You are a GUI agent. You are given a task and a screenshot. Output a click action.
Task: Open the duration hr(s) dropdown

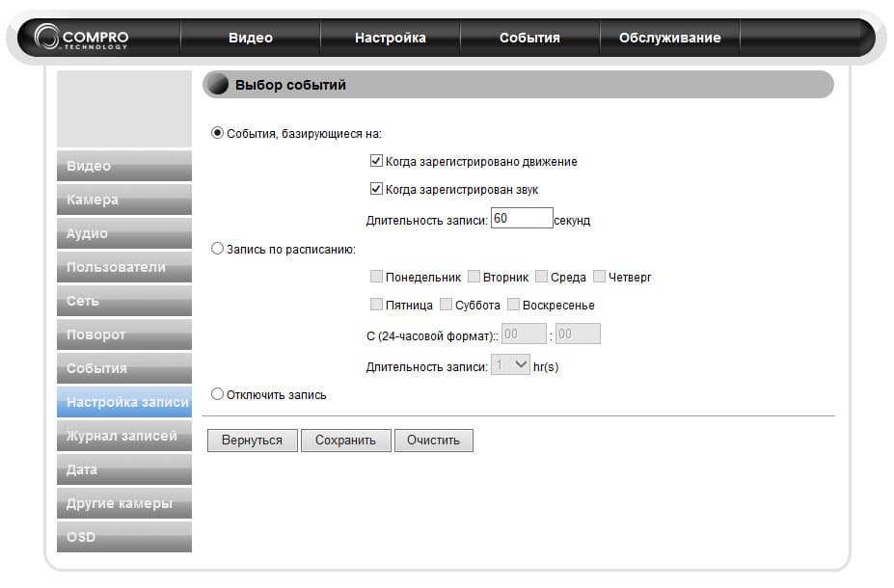click(x=510, y=364)
